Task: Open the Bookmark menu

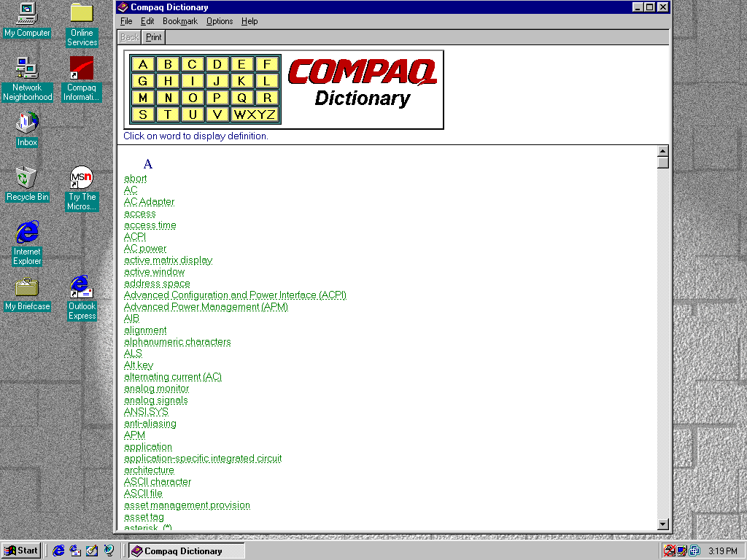Action: pyautogui.click(x=180, y=21)
